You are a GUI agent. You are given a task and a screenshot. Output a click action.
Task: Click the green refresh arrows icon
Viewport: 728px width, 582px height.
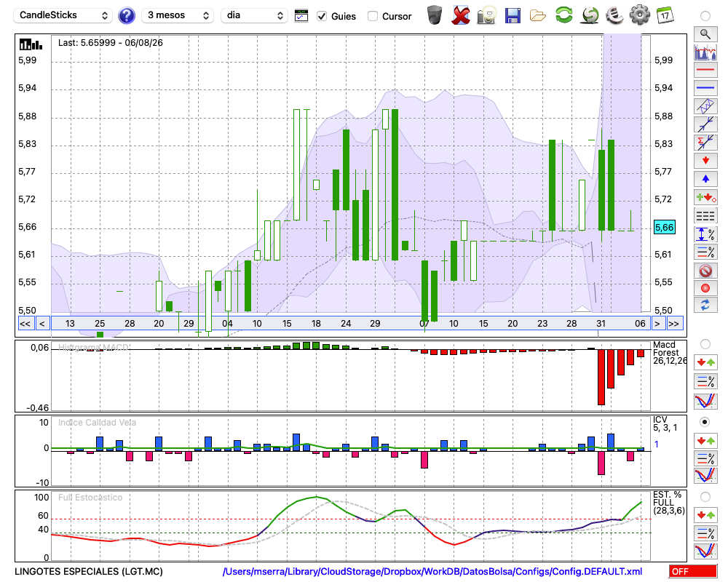tap(563, 15)
